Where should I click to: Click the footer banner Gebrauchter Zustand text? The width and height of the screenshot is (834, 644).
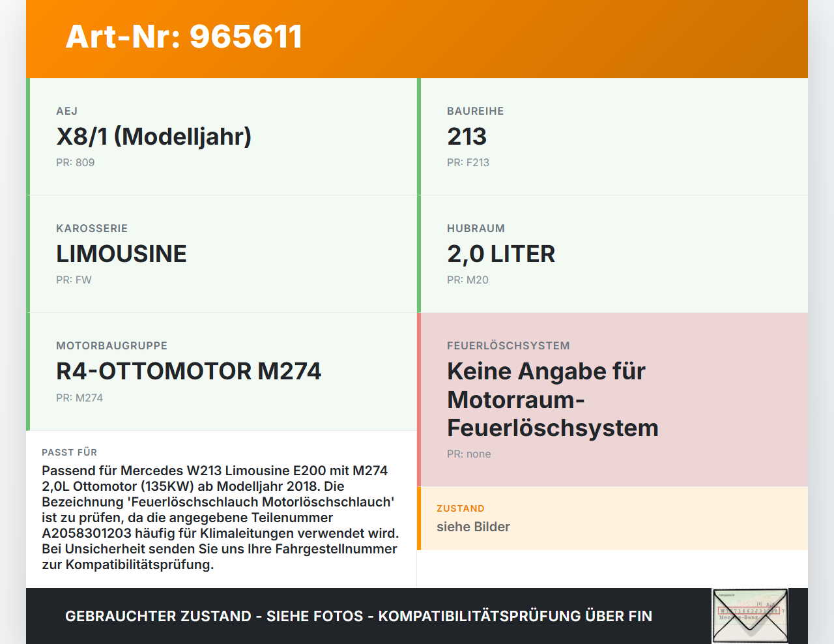pyautogui.click(x=358, y=616)
